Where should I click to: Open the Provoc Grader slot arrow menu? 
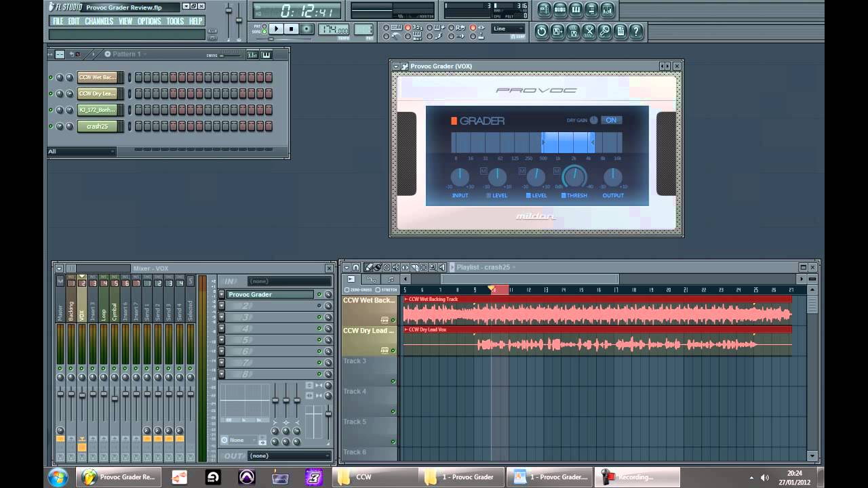(x=222, y=295)
